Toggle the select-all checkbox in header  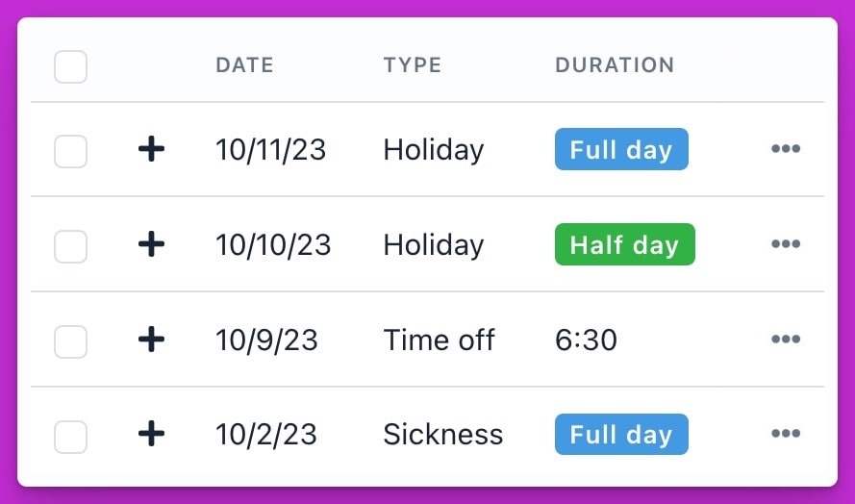coord(71,66)
